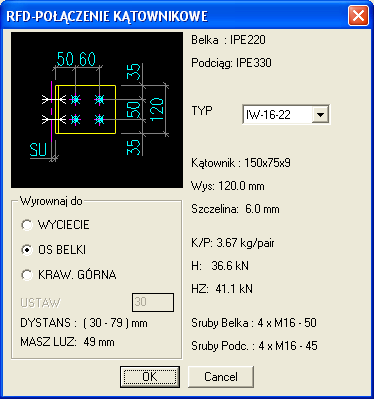This screenshot has width=374, height=399.
Task: Click the text 'Belka : IPE220'
Action: (x=228, y=40)
